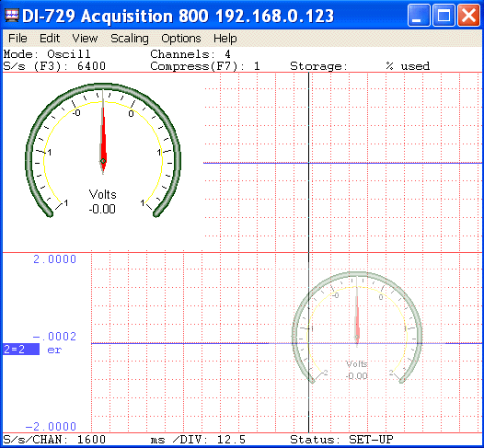Open the File menu

click(x=17, y=39)
